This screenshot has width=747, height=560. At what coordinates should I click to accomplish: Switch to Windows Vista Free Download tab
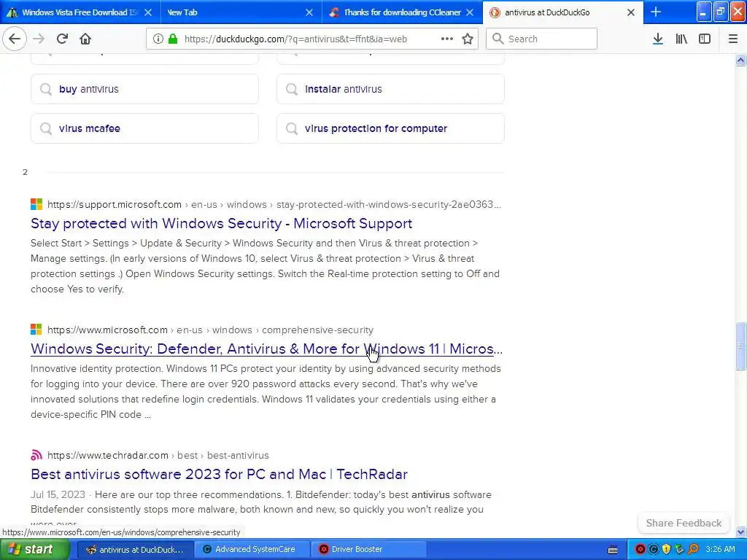pyautogui.click(x=80, y=12)
